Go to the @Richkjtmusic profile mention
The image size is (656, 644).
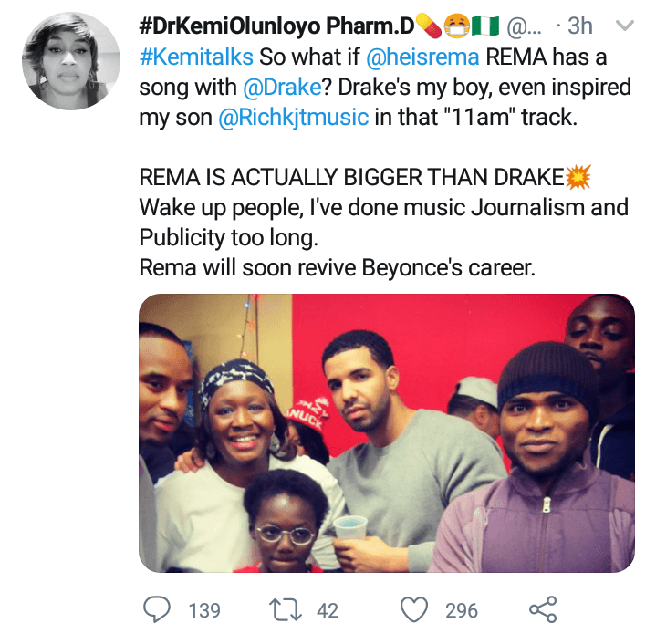pyautogui.click(x=292, y=119)
